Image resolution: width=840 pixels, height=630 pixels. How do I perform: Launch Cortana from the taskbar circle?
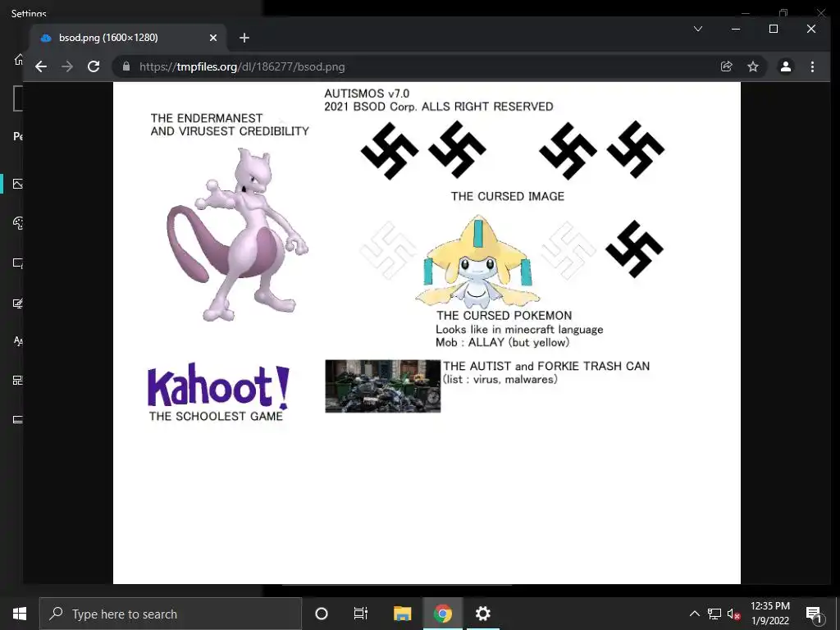pyautogui.click(x=322, y=614)
